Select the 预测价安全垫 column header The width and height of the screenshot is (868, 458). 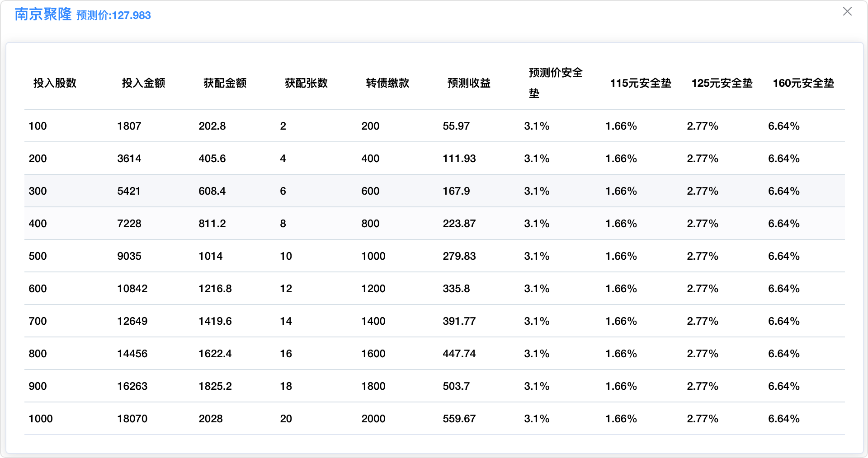point(556,83)
